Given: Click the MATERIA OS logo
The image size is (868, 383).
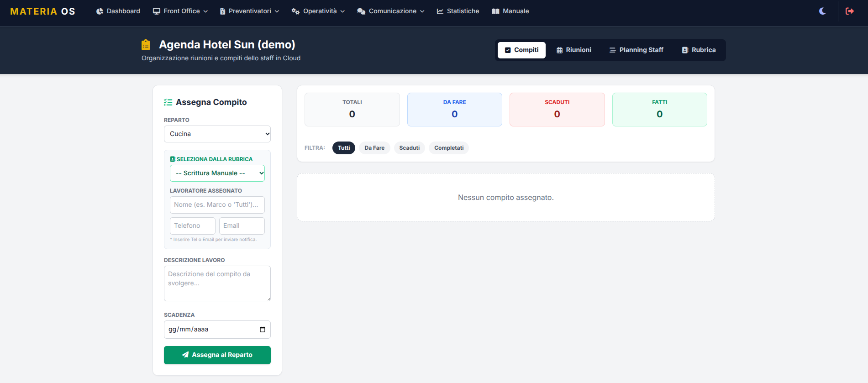Looking at the screenshot, I should tap(42, 11).
